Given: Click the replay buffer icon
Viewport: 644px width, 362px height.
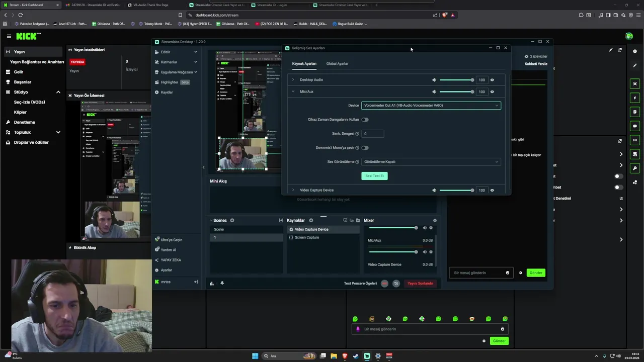Looking at the screenshot, I should (x=396, y=284).
